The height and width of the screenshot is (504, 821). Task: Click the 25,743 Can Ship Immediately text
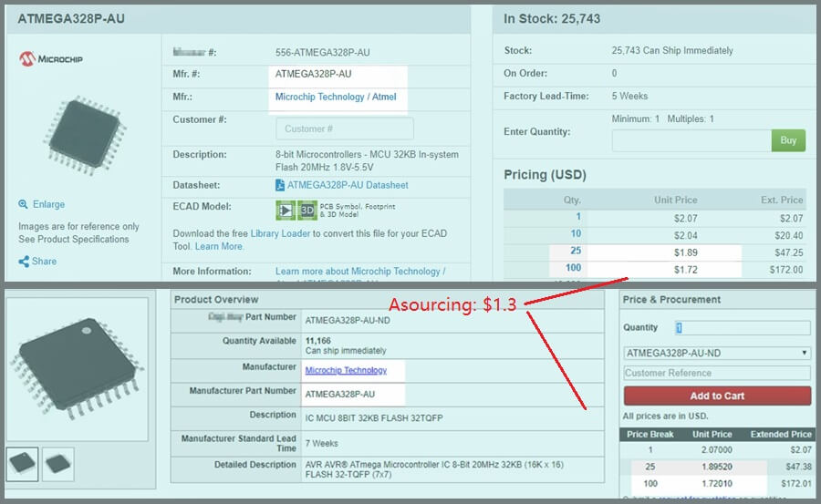tap(672, 51)
